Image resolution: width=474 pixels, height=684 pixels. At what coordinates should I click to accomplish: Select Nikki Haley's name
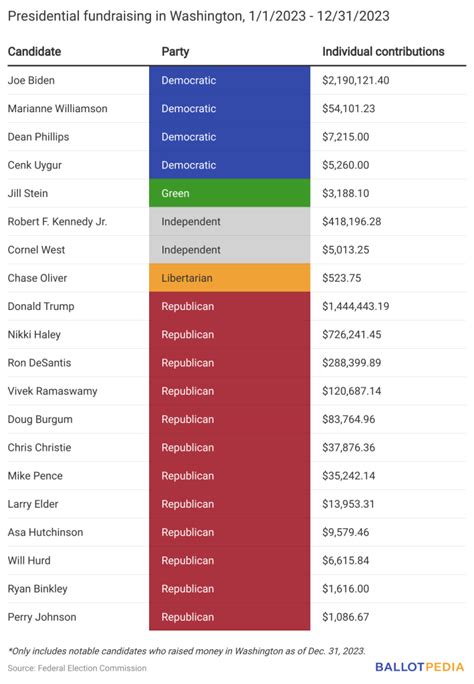click(34, 335)
